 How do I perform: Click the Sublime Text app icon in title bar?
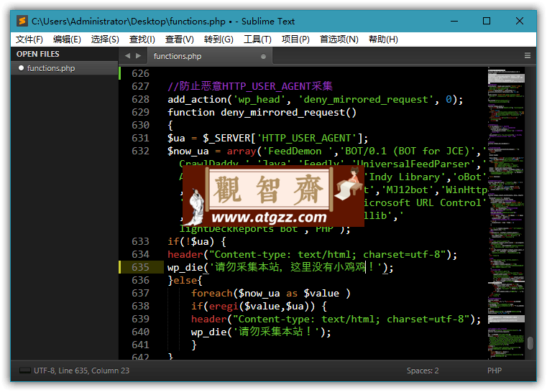click(x=22, y=22)
